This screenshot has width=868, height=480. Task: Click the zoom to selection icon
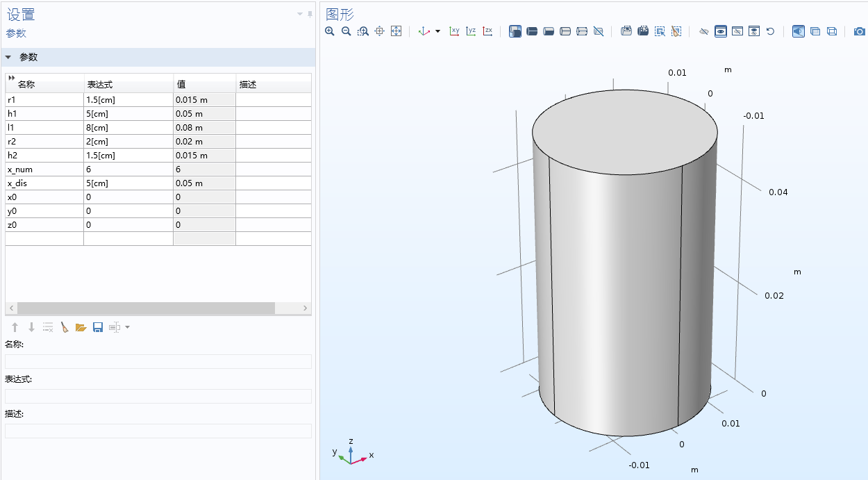click(x=379, y=31)
